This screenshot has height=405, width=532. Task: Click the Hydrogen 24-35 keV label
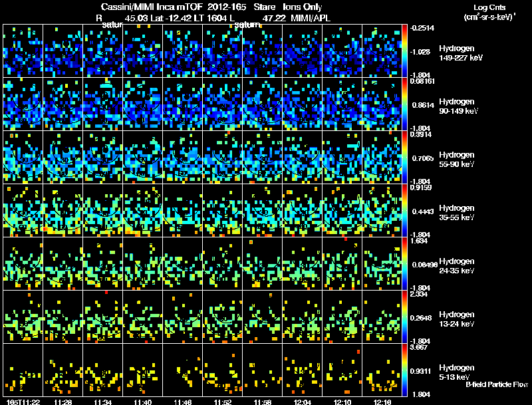coord(457,266)
